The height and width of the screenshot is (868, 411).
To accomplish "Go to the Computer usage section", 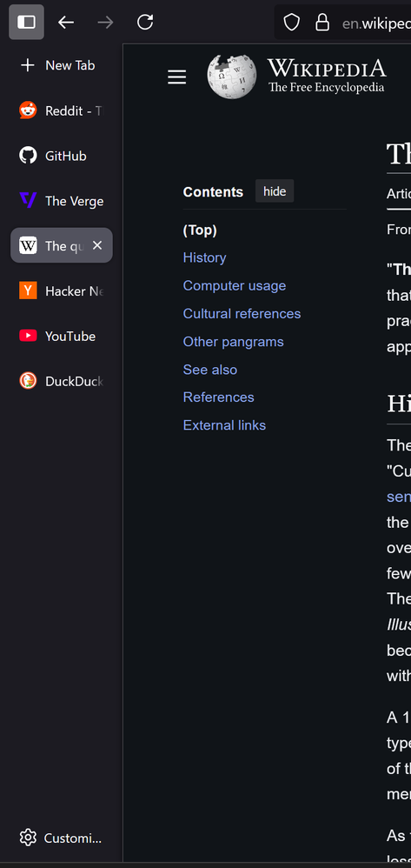I will 235,285.
